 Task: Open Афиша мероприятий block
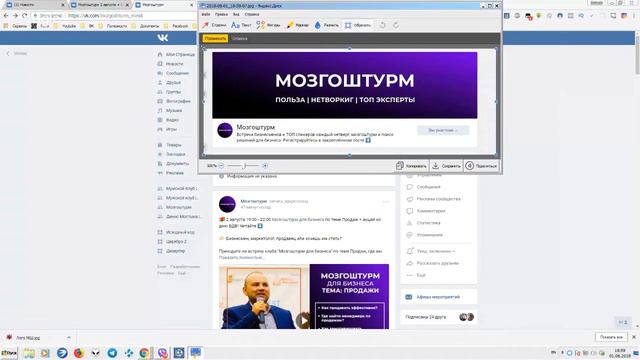click(x=439, y=297)
